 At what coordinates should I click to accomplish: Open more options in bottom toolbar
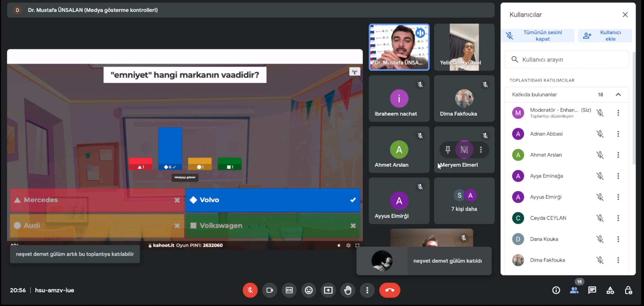pyautogui.click(x=367, y=290)
